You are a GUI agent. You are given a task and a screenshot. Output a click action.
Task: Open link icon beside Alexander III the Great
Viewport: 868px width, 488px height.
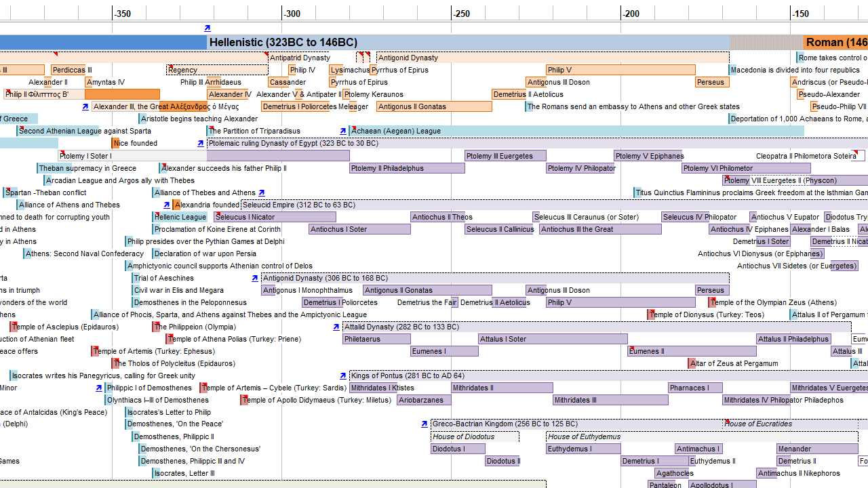click(85, 107)
